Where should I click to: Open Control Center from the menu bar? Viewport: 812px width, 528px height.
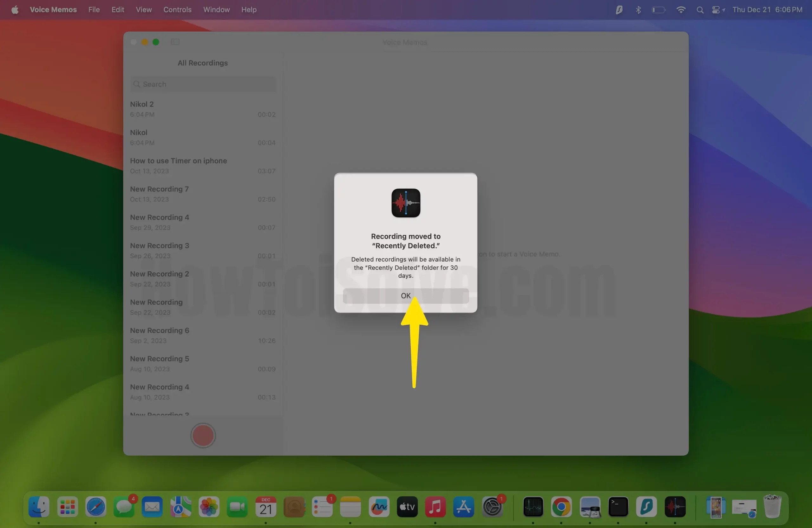[x=717, y=10]
